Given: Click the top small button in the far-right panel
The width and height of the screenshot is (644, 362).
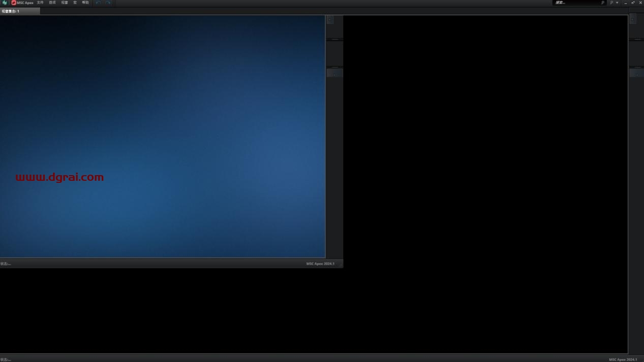Looking at the screenshot, I should [633, 19].
